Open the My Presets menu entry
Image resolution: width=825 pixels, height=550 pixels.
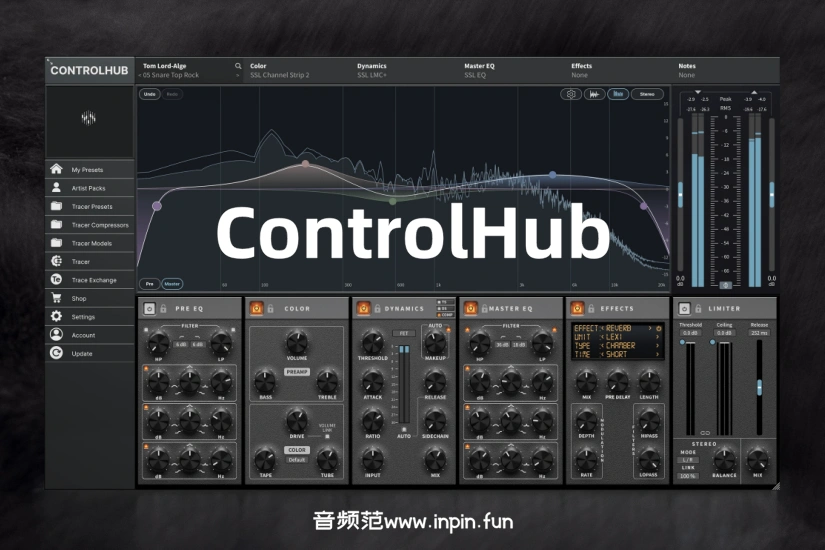(89, 169)
